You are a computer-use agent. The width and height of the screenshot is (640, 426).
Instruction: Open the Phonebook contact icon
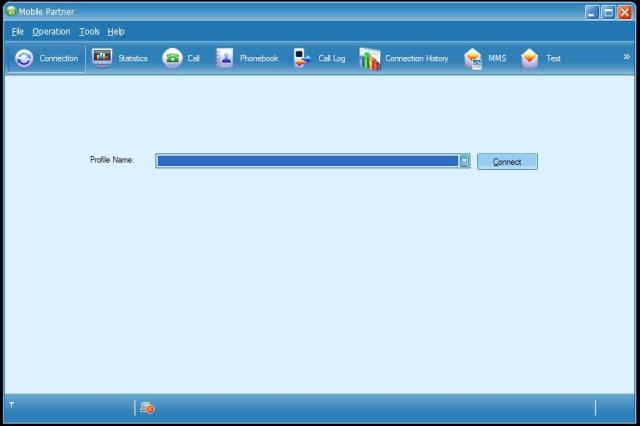coord(224,58)
